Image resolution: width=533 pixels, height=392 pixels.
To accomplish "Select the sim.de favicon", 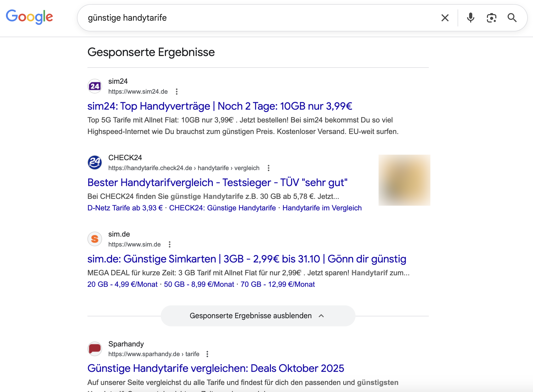I will point(95,239).
